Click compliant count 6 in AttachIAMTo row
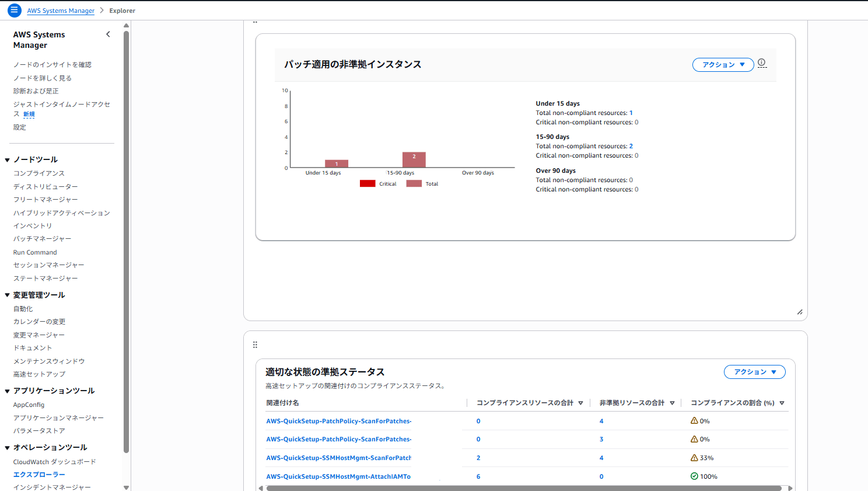This screenshot has width=868, height=491. pos(478,476)
